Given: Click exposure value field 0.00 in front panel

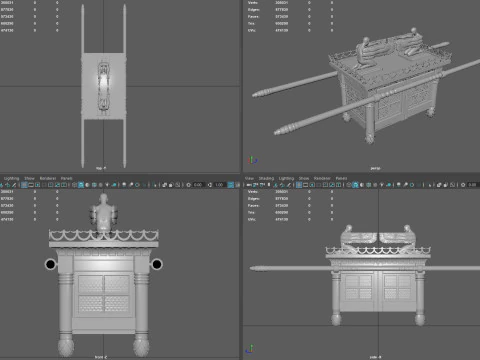Looking at the screenshot, I should tap(199, 185).
